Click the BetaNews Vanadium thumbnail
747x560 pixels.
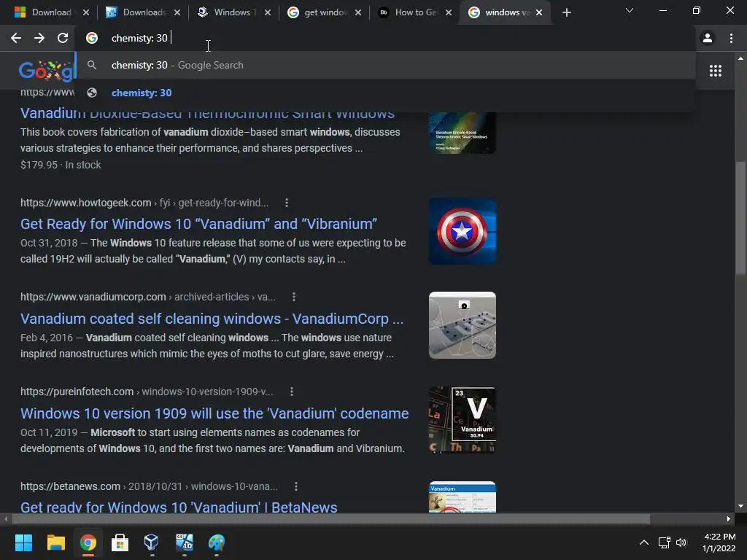462,497
